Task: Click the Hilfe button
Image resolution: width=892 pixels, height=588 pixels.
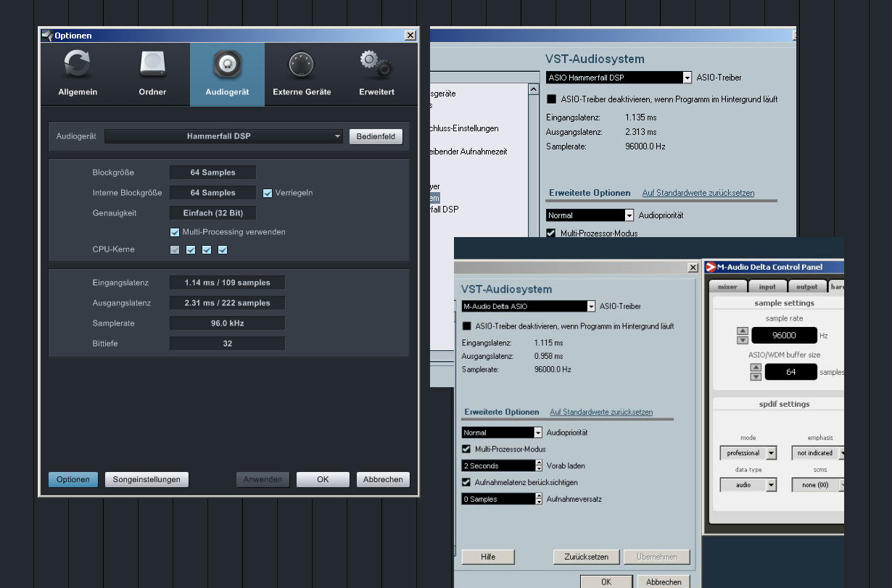Action: [x=488, y=557]
